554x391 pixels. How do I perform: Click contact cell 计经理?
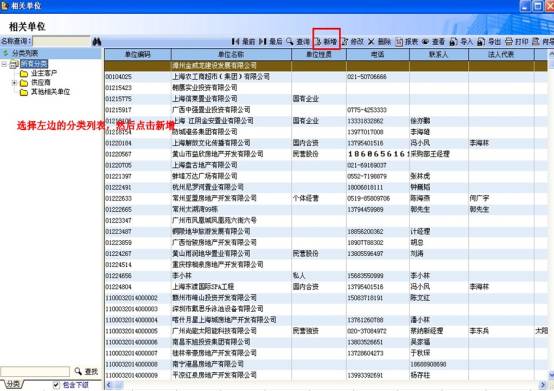pos(420,231)
